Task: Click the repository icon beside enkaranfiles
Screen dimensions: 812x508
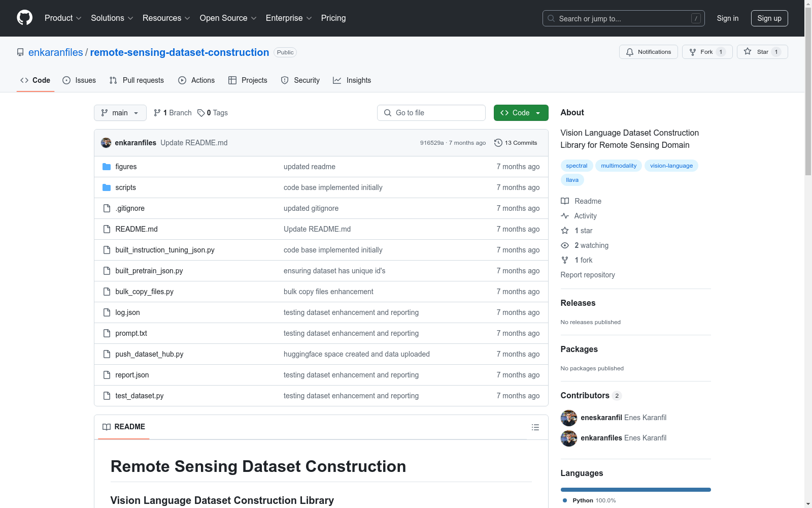Action: coord(20,52)
